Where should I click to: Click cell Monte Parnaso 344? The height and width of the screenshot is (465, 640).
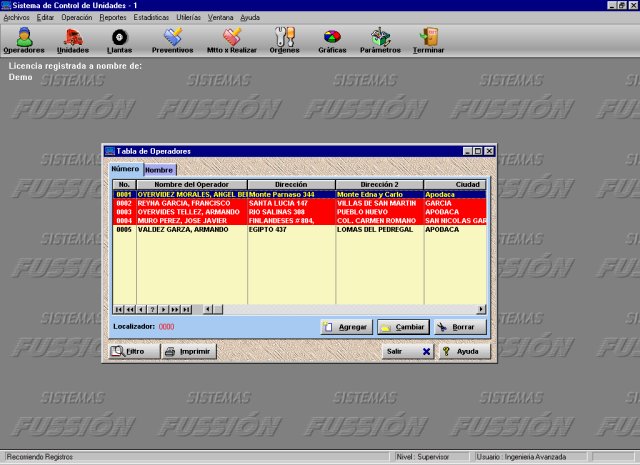[291, 195]
